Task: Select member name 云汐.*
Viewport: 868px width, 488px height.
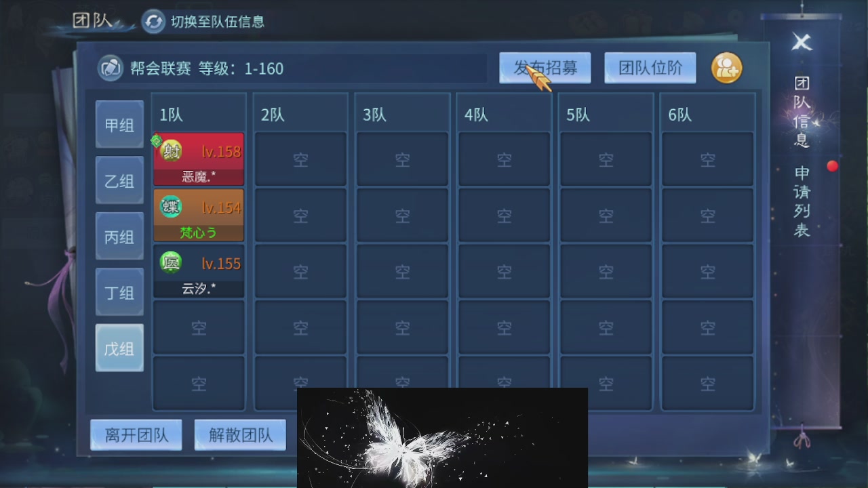Action: [x=199, y=288]
